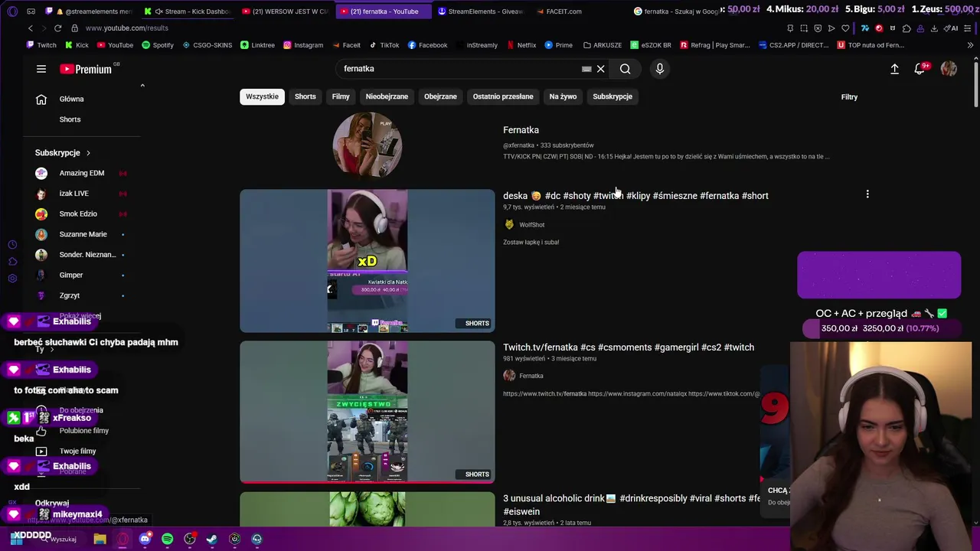Open the izak LIVE subscription
Image resolution: width=980 pixels, height=551 pixels.
pos(74,194)
